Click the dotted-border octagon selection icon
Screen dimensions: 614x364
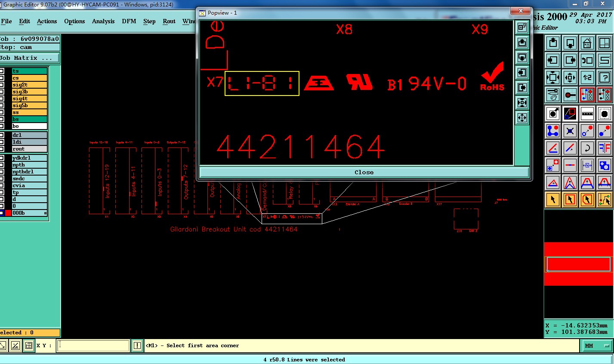pyautogui.click(x=605, y=114)
